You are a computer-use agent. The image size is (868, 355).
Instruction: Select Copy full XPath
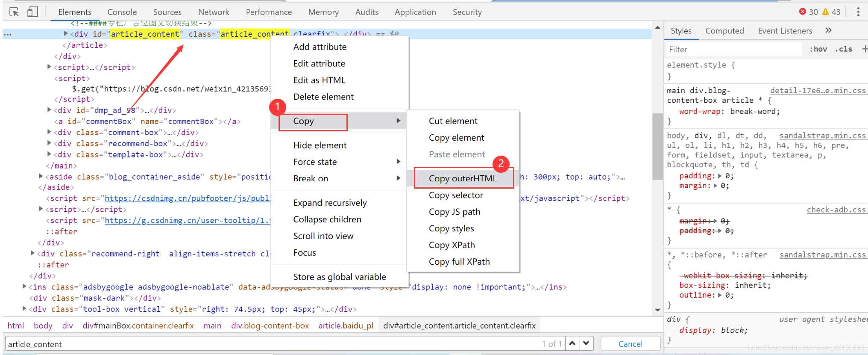pos(463,262)
